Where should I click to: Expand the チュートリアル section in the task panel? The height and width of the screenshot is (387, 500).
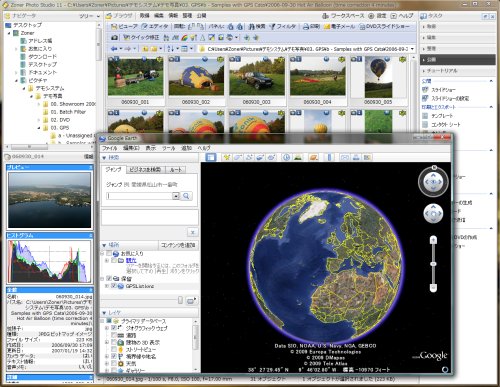point(457,71)
